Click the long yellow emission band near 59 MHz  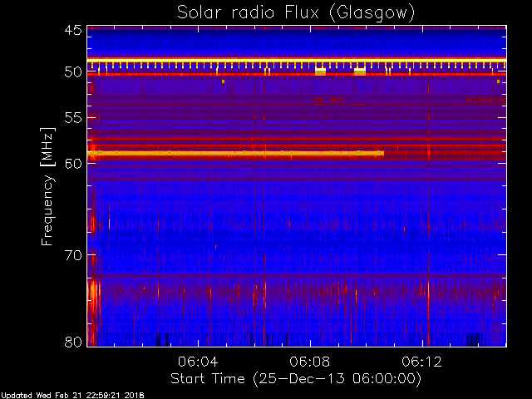235,153
